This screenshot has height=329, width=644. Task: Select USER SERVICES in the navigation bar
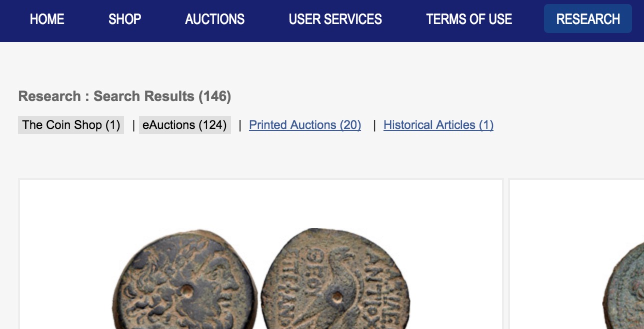[335, 19]
